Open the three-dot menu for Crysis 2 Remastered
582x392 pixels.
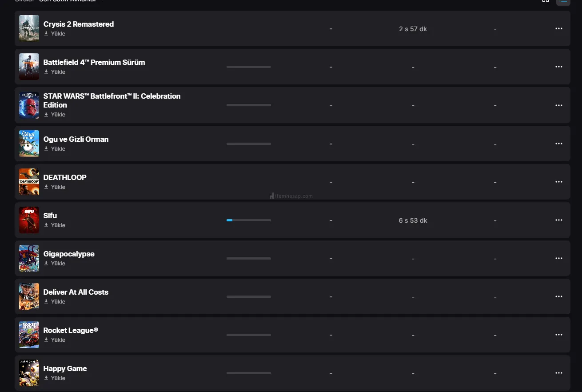pos(559,28)
